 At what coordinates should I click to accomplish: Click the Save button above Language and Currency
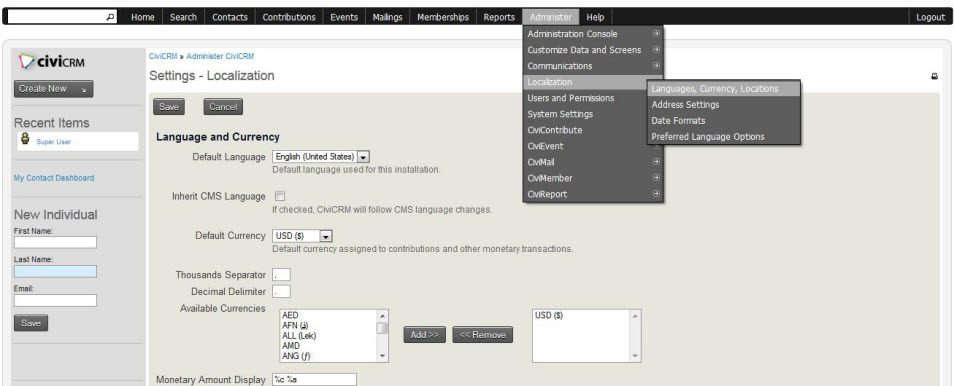pyautogui.click(x=169, y=107)
